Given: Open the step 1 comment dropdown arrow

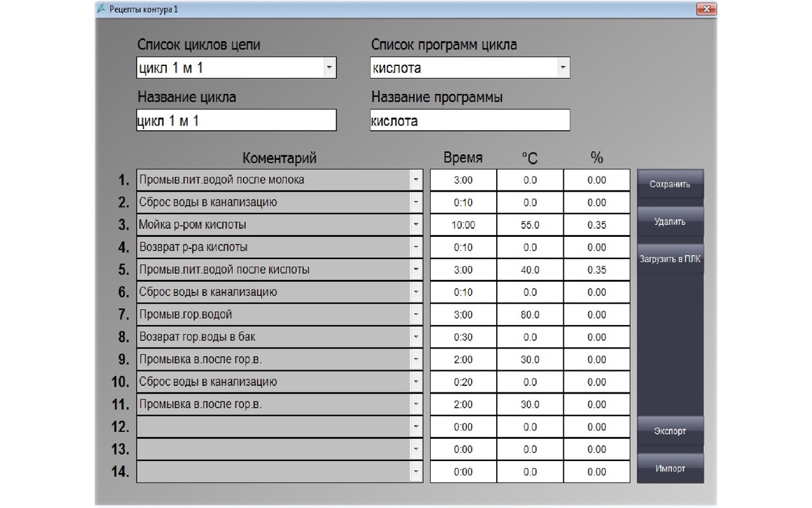Looking at the screenshot, I should point(416,180).
